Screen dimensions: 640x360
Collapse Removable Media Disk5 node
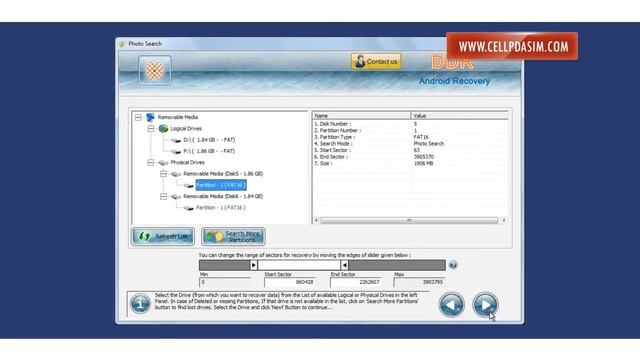[163, 174]
